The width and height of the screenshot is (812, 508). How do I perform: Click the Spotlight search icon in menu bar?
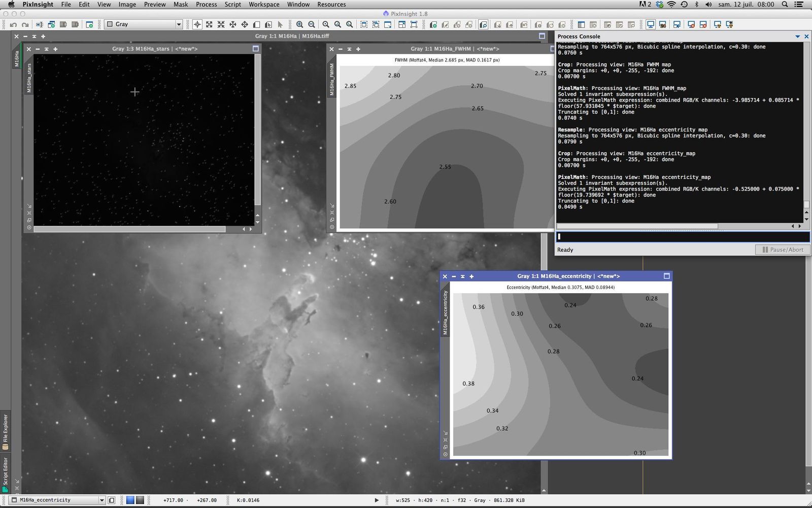point(785,5)
